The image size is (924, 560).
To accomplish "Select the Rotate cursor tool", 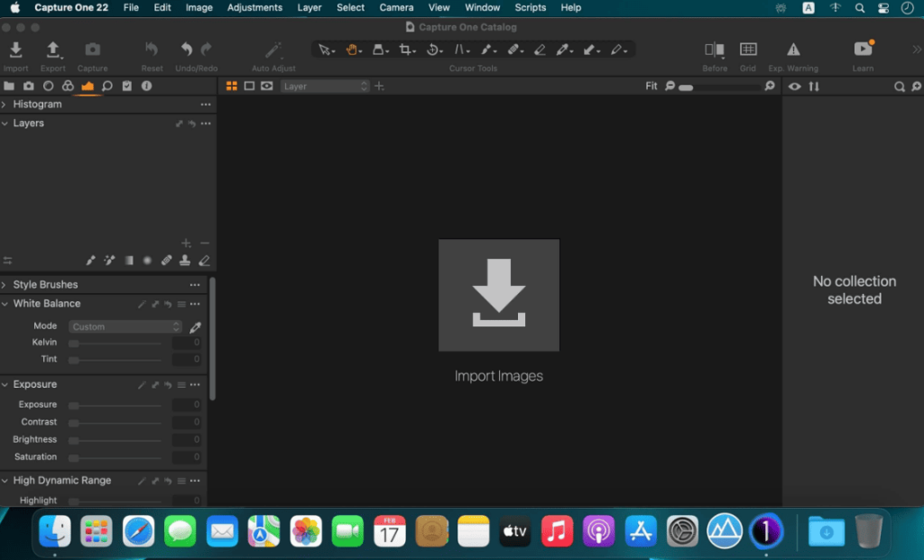I will pos(433,50).
